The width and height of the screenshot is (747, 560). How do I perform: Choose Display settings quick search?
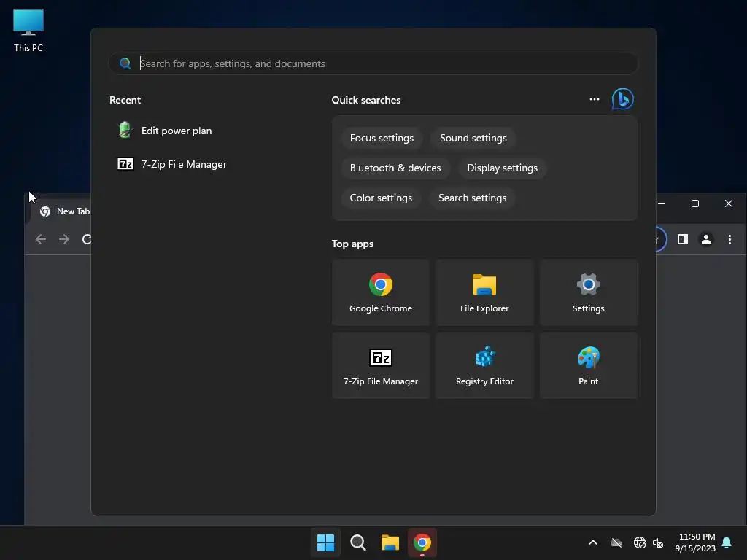click(502, 168)
